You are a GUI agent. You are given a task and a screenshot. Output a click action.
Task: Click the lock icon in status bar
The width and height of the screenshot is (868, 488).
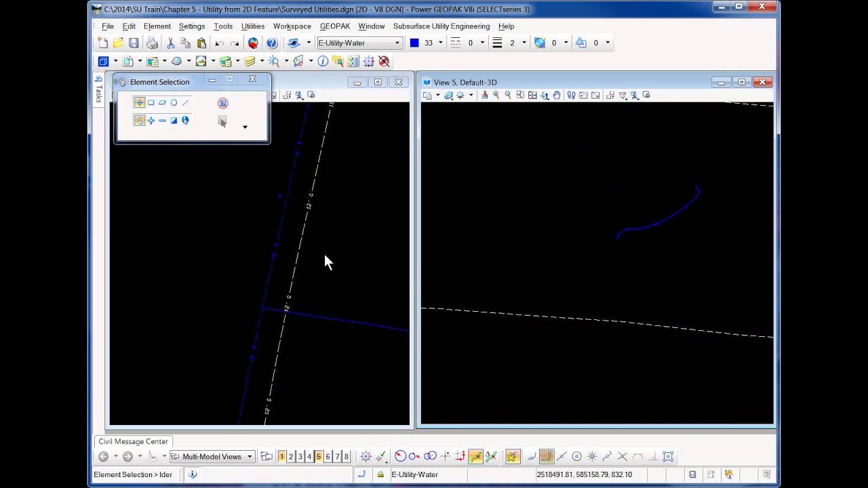tap(380, 474)
